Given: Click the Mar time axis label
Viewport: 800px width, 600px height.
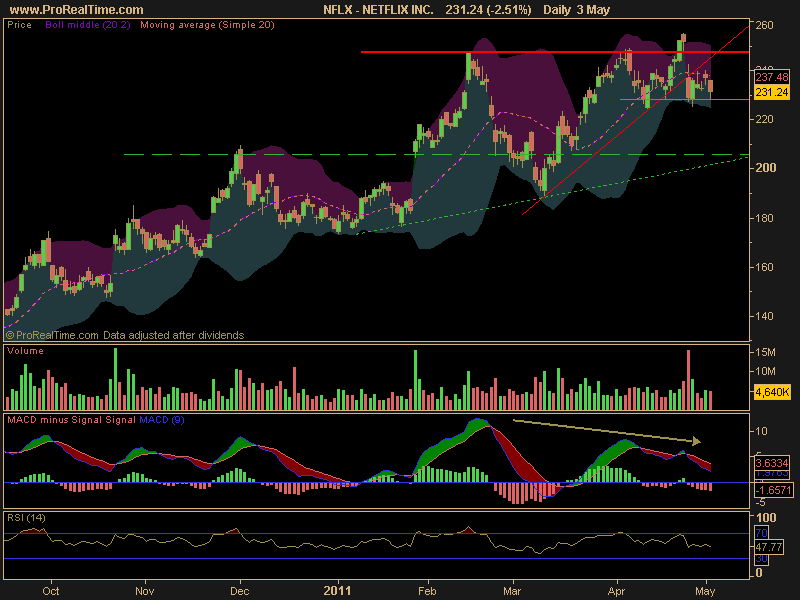Looking at the screenshot, I should [512, 591].
